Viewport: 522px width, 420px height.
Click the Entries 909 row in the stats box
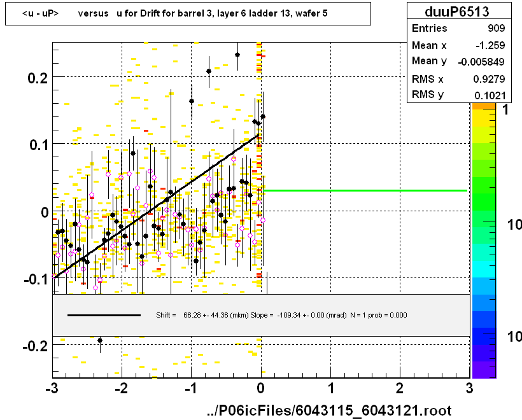coord(458,28)
